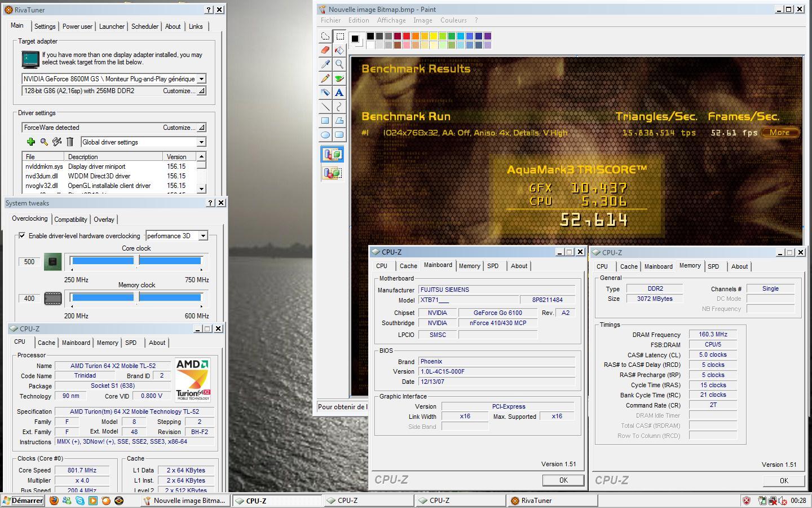The width and height of the screenshot is (812, 508).
Task: Open the Fichier menu in Paint
Action: point(331,20)
